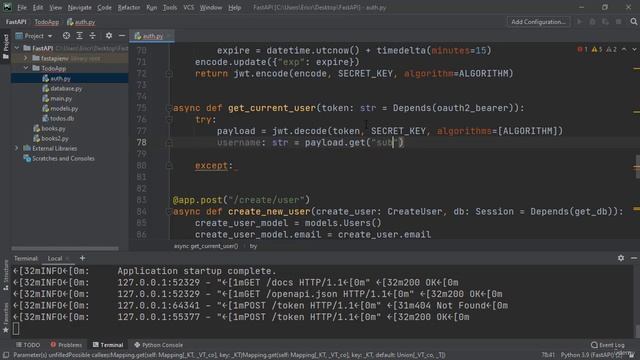
Task: Click async get_current_user() editor breadcrumb
Action: click(x=206, y=246)
